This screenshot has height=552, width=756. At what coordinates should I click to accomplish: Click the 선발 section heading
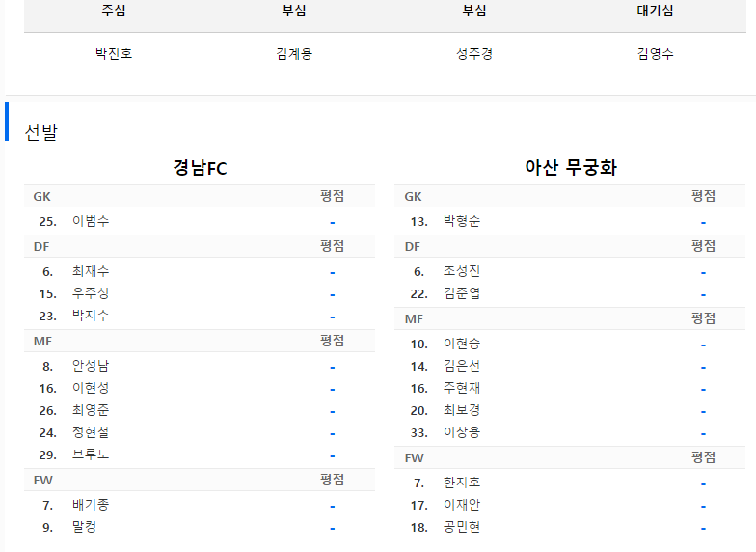click(x=40, y=132)
